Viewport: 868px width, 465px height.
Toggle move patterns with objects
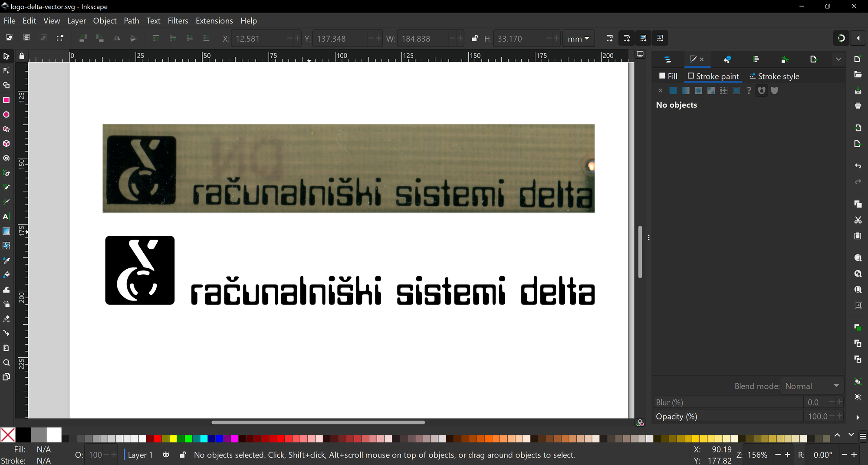coord(660,38)
